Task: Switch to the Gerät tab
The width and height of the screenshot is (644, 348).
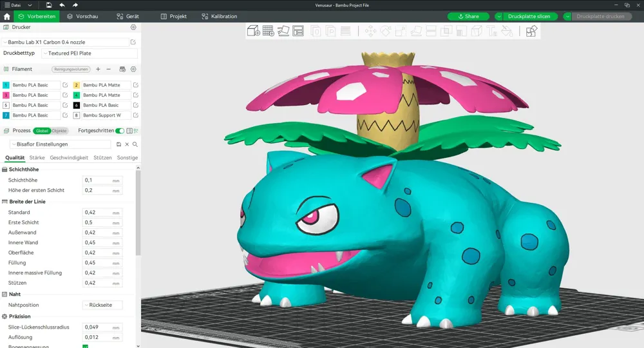Action: point(128,17)
